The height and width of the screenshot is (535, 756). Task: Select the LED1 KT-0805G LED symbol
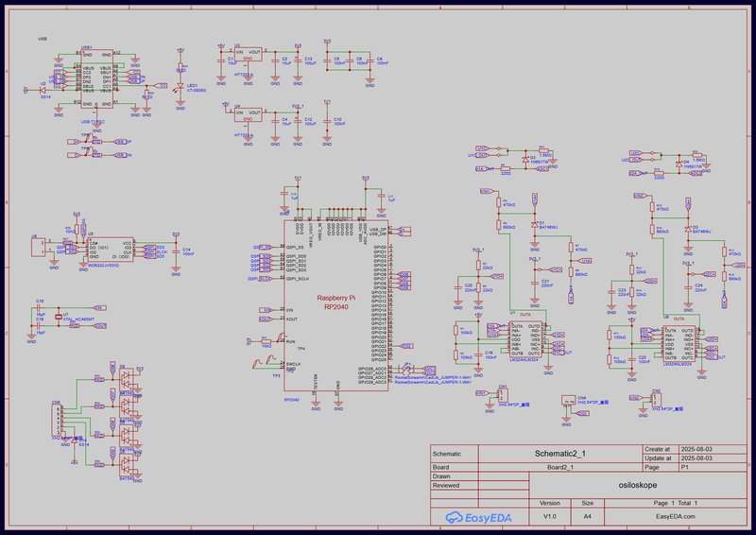pyautogui.click(x=180, y=86)
